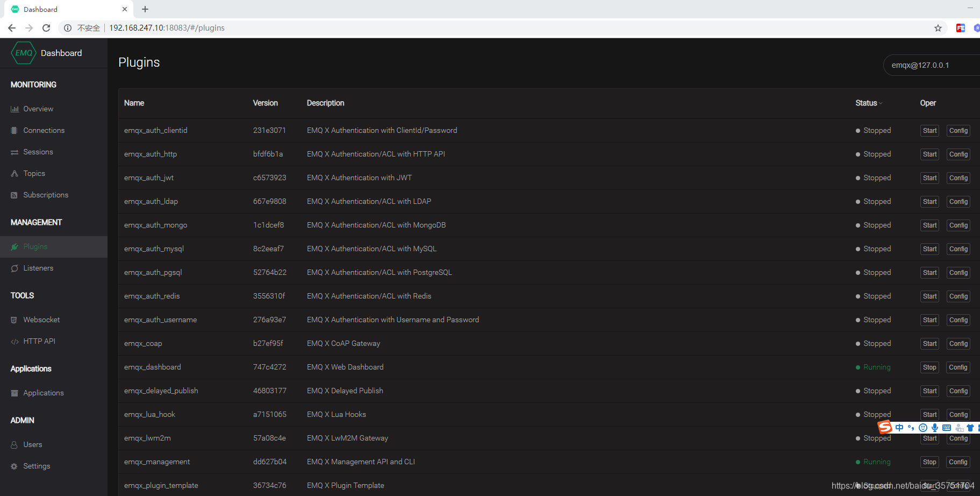The width and height of the screenshot is (980, 496).
Task: Open Config for emqx_auth_mongo
Action: pyautogui.click(x=958, y=225)
